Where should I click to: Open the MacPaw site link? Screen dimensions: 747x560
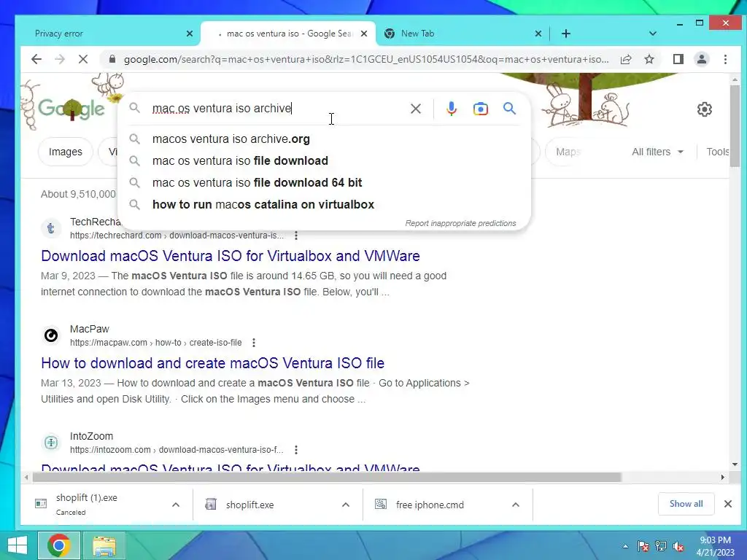point(156,343)
